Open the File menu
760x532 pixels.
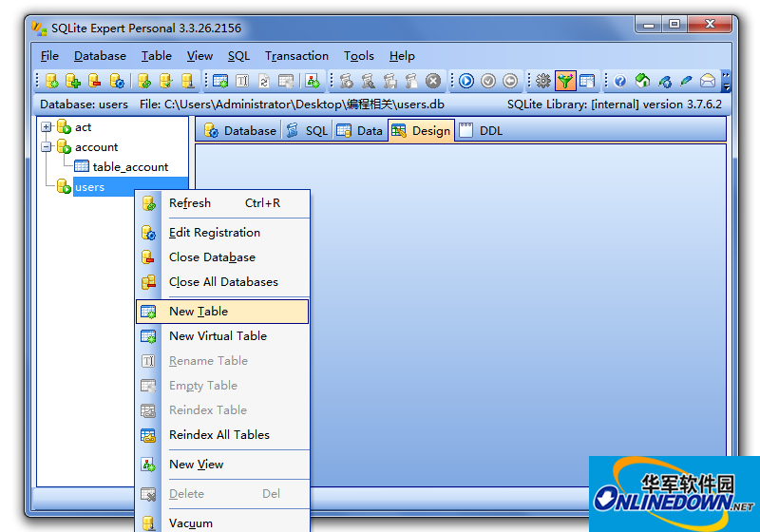49,56
